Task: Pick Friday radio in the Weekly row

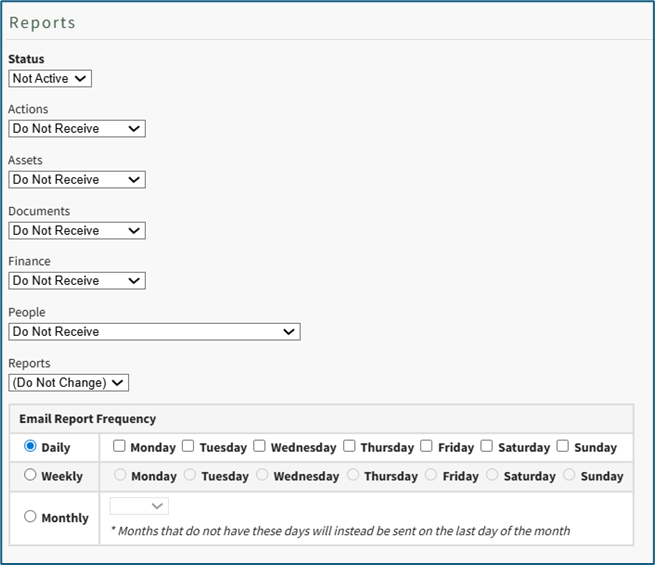Action: [432, 475]
